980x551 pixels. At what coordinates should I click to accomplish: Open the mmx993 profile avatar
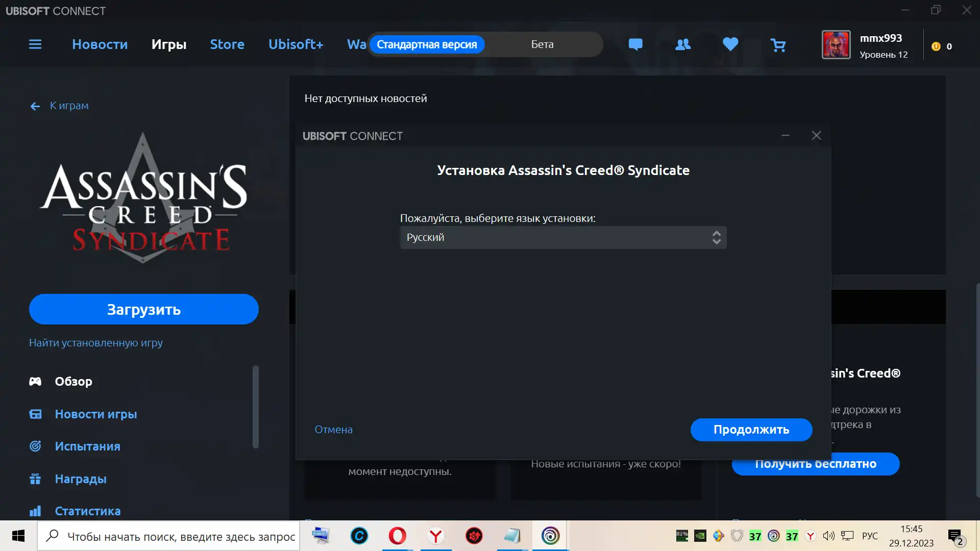836,45
